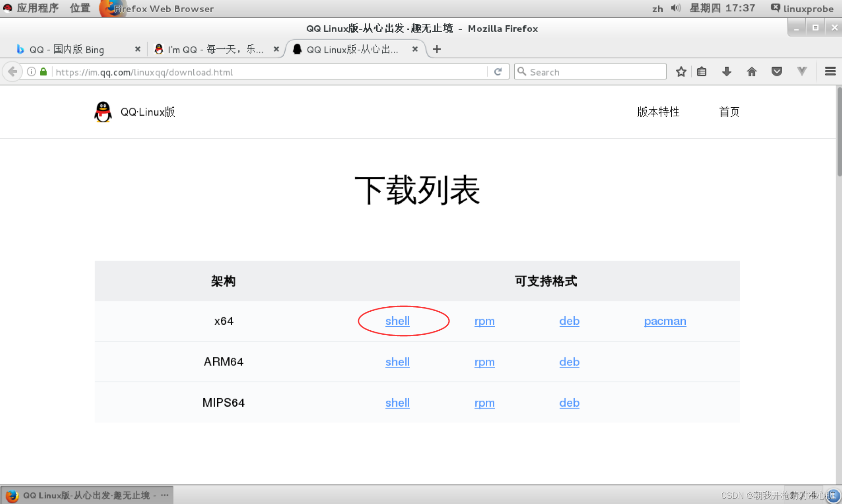Click the URL address bar

[269, 71]
